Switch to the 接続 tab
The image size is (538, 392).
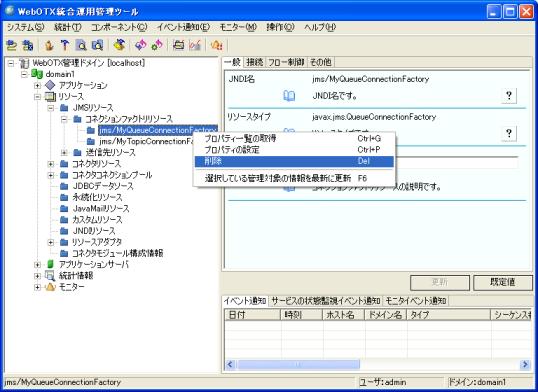255,62
